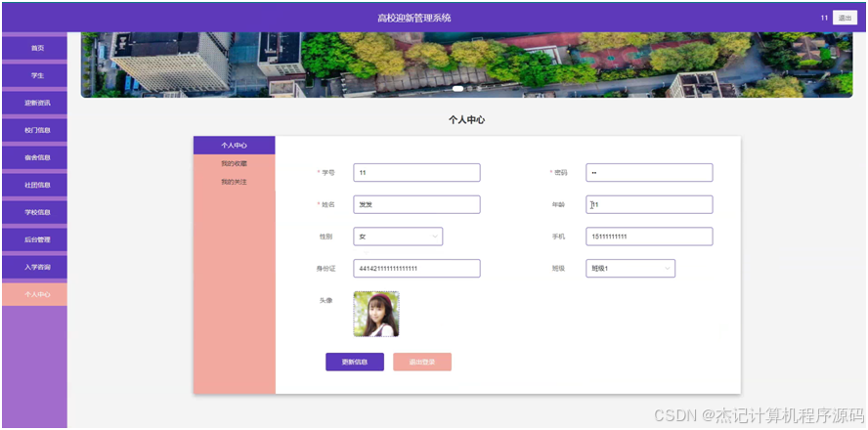The width and height of the screenshot is (868, 430).
Task: Open the 学生 sidebar item
Action: [35, 75]
